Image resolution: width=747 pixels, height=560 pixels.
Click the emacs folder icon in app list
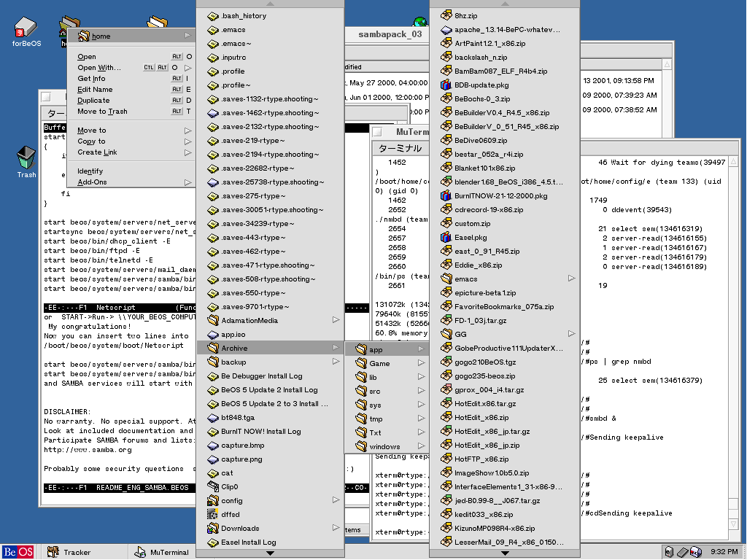446,279
